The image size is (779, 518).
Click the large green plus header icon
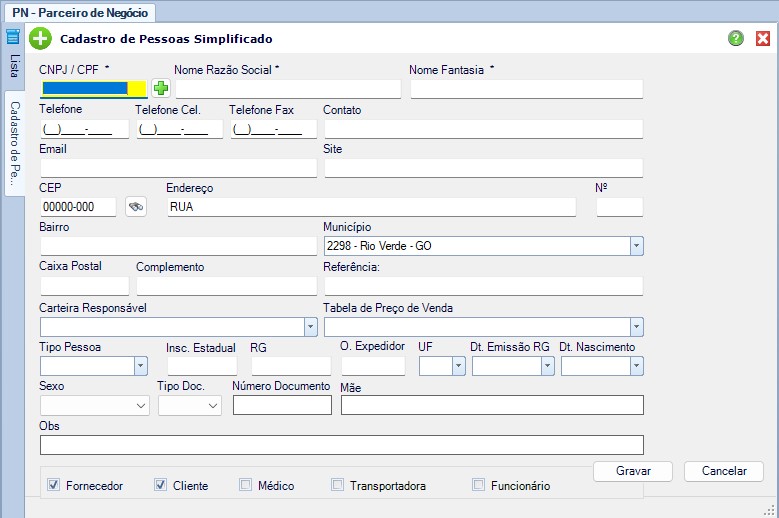tap(40, 39)
